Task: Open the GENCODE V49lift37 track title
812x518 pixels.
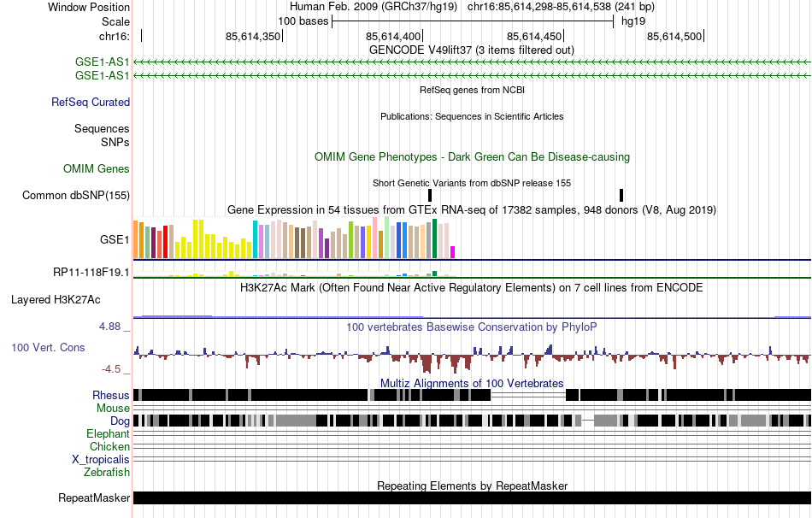Action: pyautogui.click(x=472, y=50)
